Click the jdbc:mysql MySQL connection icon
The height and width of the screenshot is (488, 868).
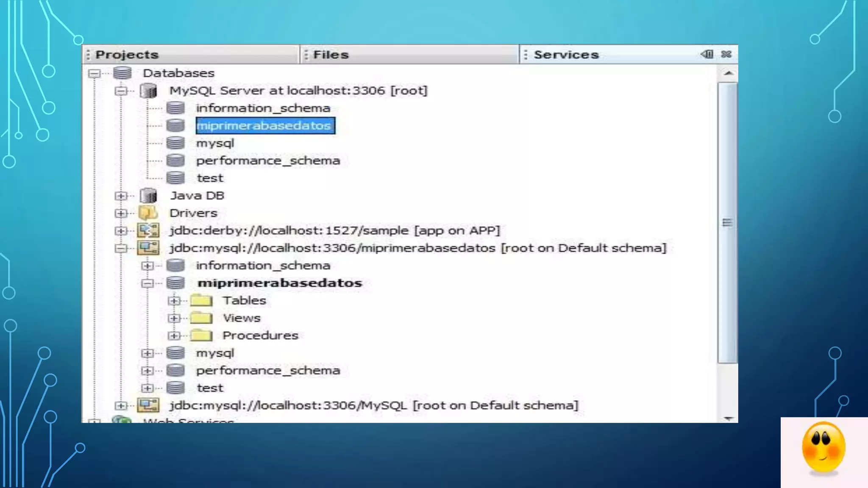[x=148, y=405]
